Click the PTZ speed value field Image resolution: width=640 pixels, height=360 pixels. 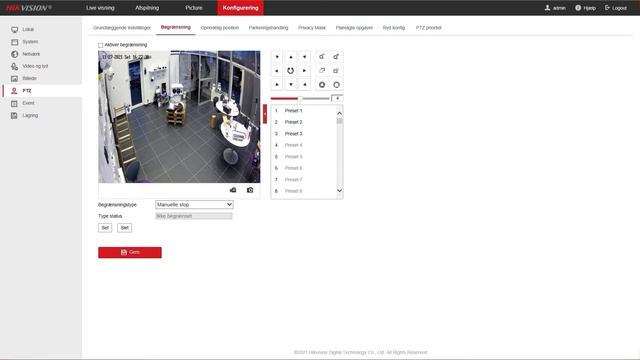[337, 98]
